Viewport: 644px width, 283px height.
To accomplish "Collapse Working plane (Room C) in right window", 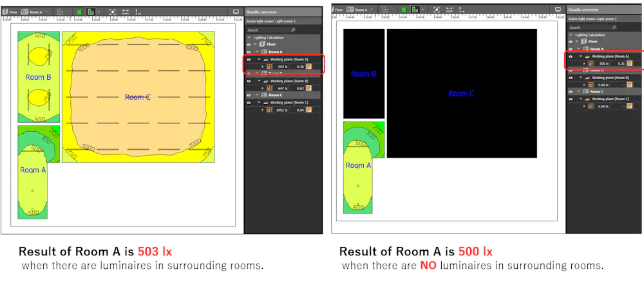I will (581, 99).
